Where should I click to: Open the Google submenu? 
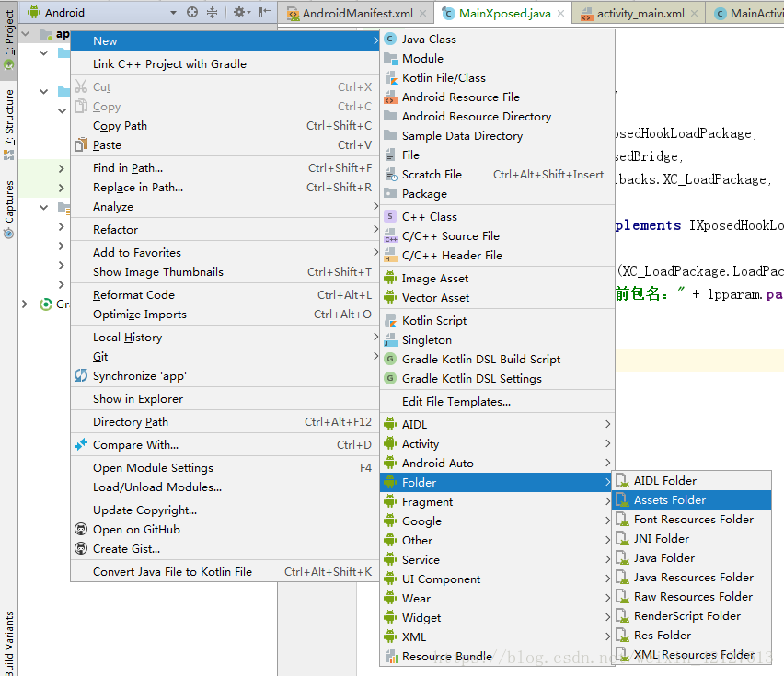pos(497,521)
